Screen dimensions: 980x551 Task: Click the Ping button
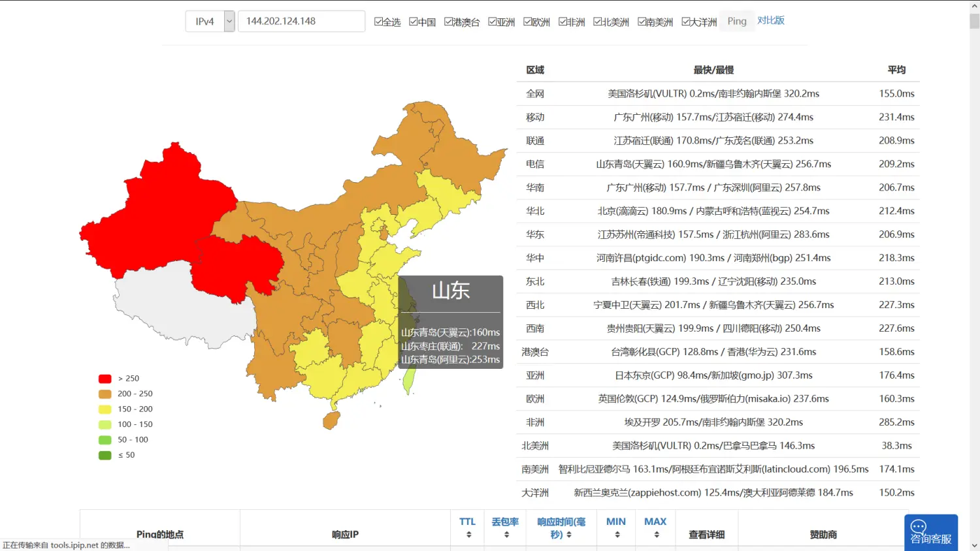736,22
